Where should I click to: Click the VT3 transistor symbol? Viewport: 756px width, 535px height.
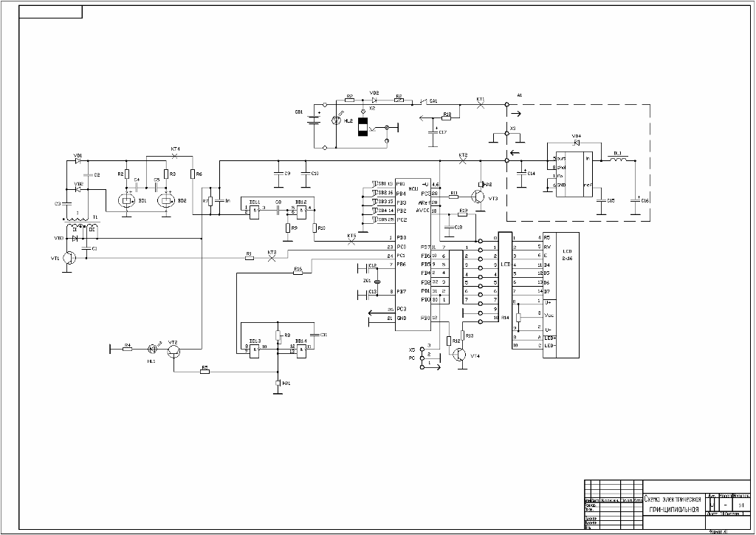(x=478, y=197)
